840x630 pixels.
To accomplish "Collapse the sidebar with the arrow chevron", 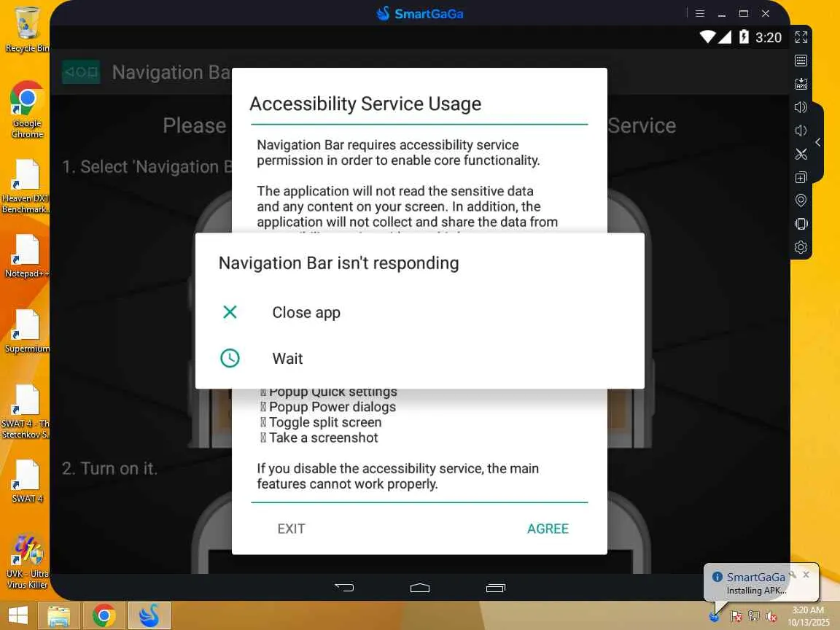I will [817, 142].
